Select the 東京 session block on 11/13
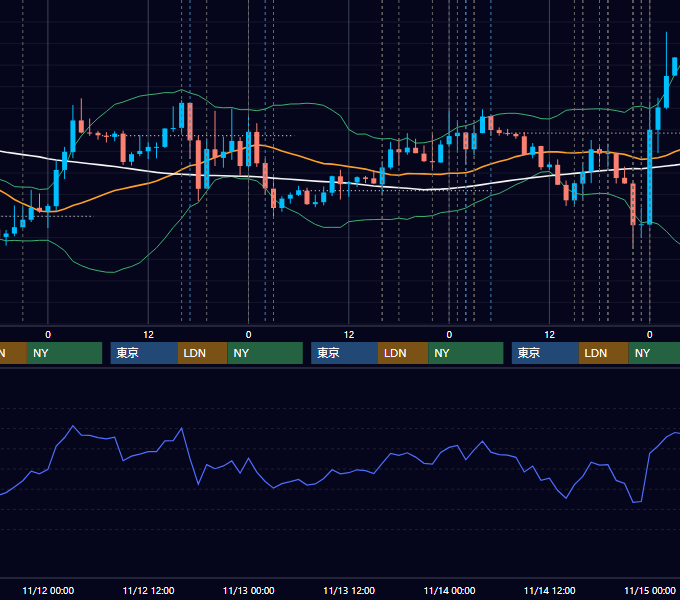 pyautogui.click(x=344, y=353)
